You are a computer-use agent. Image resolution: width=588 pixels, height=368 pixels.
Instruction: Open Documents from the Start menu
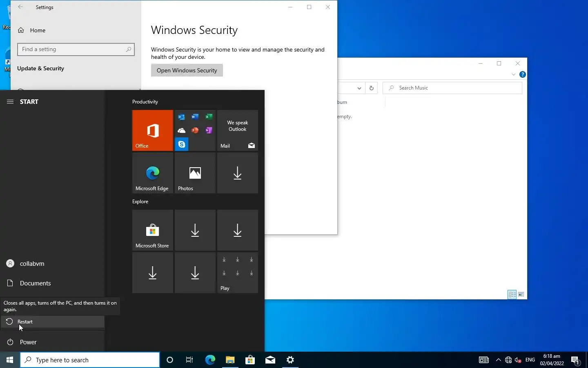point(52,283)
